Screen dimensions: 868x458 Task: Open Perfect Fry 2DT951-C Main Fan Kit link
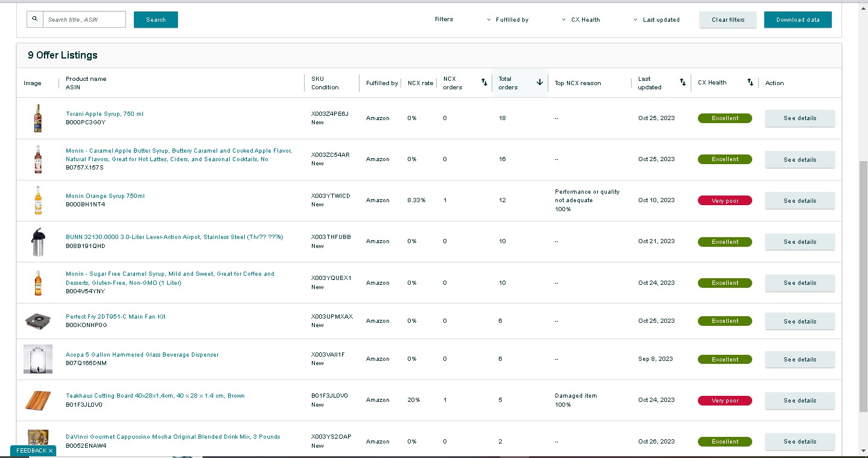pos(115,316)
